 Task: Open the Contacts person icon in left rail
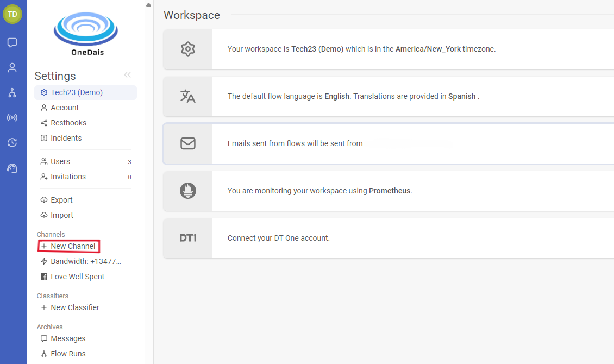click(12, 68)
